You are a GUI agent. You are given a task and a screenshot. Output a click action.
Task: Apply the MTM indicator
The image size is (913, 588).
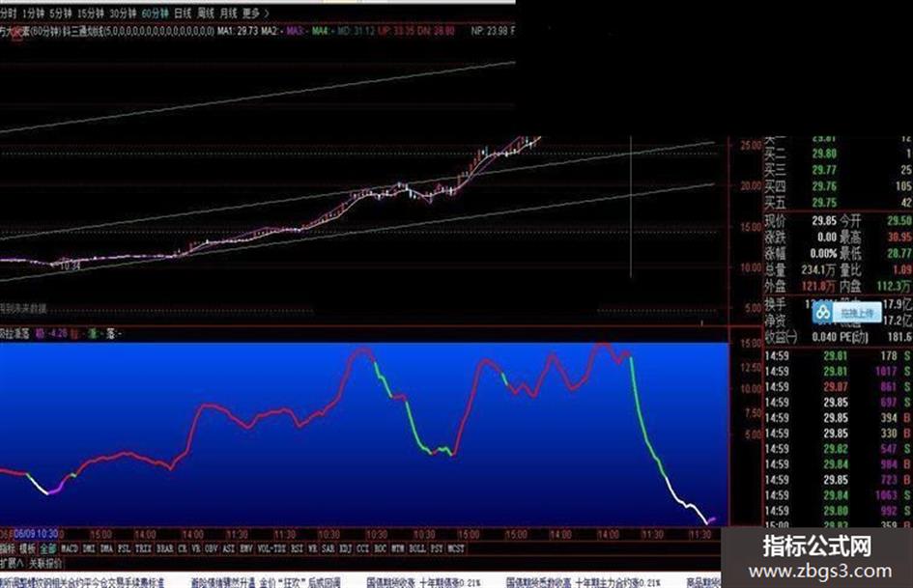pos(398,548)
